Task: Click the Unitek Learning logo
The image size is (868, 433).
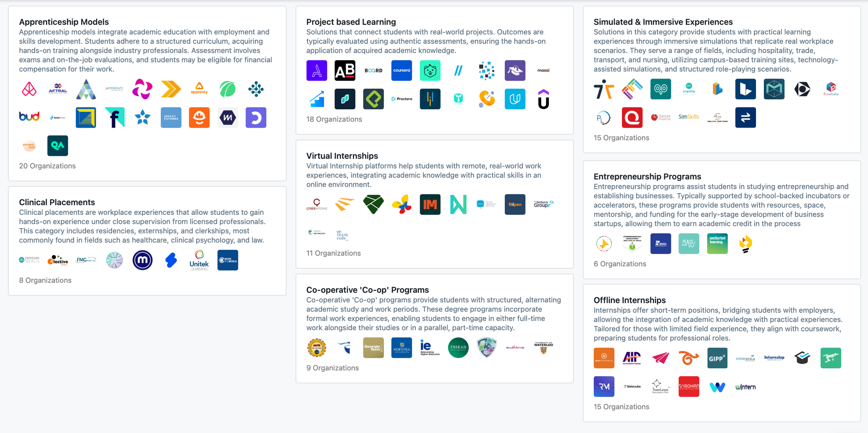Action: tap(199, 260)
